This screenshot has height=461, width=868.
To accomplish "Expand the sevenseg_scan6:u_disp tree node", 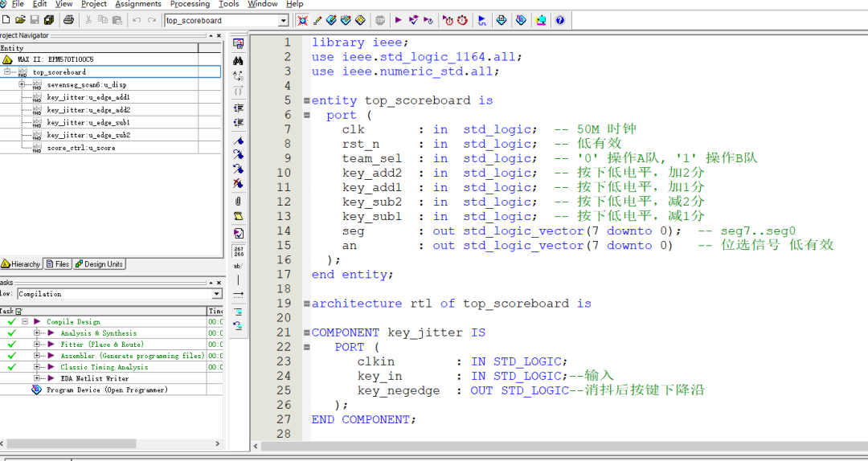I will pos(22,84).
